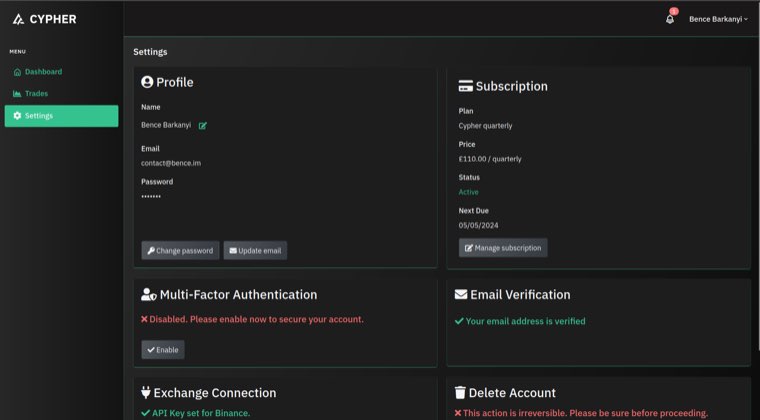Open the Manage subscription button

(503, 248)
